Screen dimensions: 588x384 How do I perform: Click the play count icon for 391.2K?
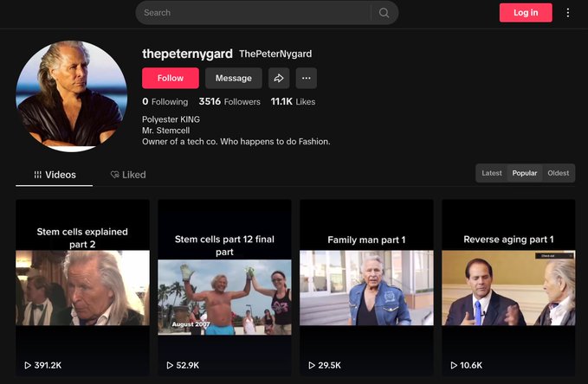(x=28, y=365)
